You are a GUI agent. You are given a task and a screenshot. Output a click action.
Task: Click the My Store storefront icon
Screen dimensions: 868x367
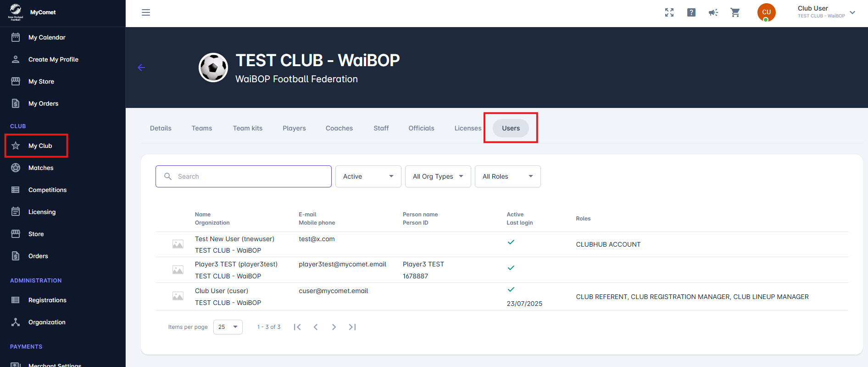pos(16,81)
